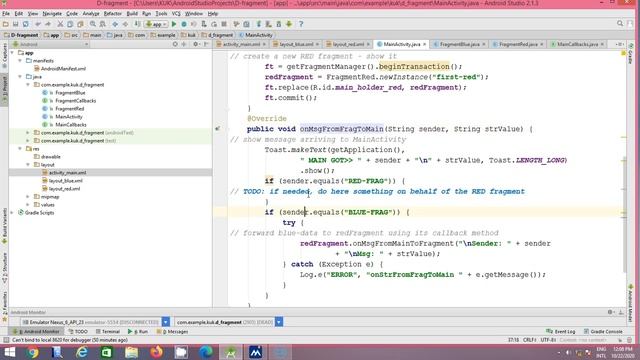Select FragmentCallbacks class in project tree
Screen dimensions: 640x360
[76, 100]
